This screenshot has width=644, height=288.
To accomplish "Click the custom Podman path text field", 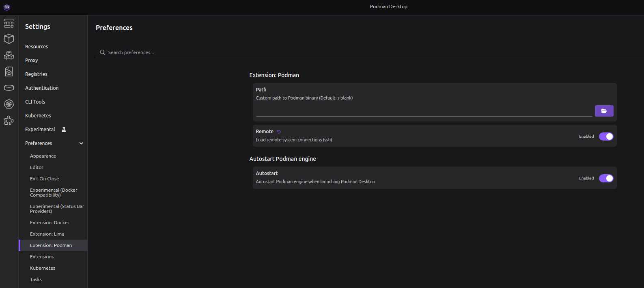I will tap(424, 111).
